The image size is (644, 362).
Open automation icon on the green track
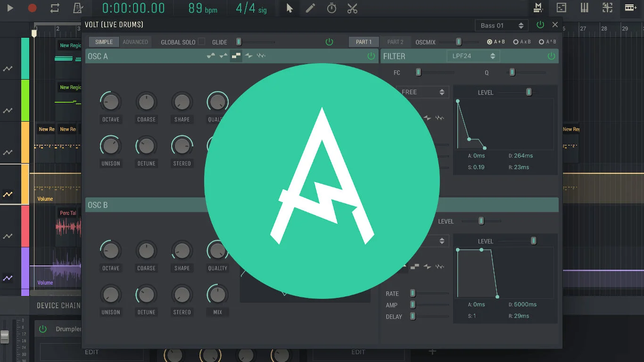click(8, 111)
